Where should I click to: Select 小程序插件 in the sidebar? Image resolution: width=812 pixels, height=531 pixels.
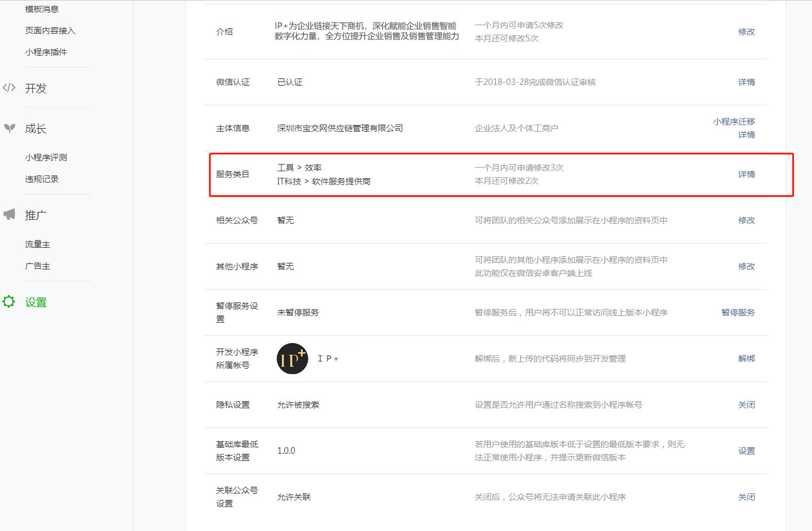tap(46, 52)
